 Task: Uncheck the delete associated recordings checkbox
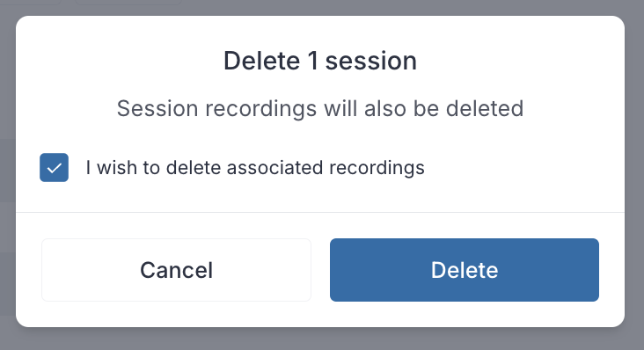pos(54,167)
